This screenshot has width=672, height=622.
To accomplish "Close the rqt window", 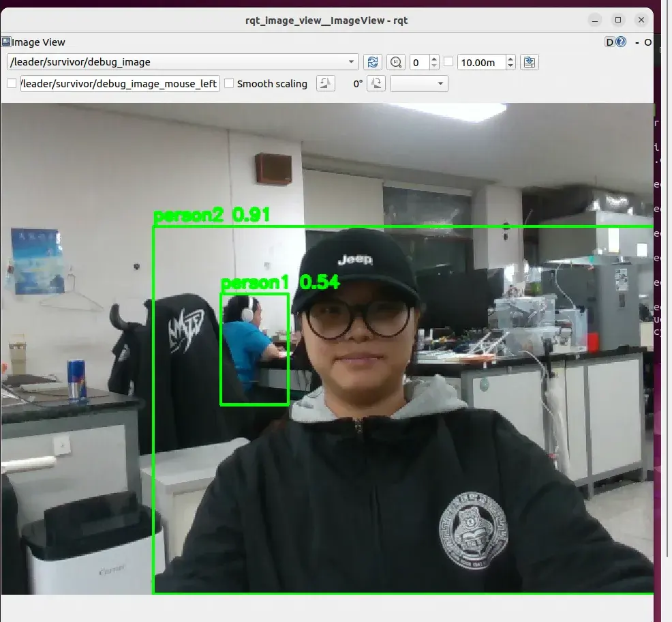I will pyautogui.click(x=641, y=20).
